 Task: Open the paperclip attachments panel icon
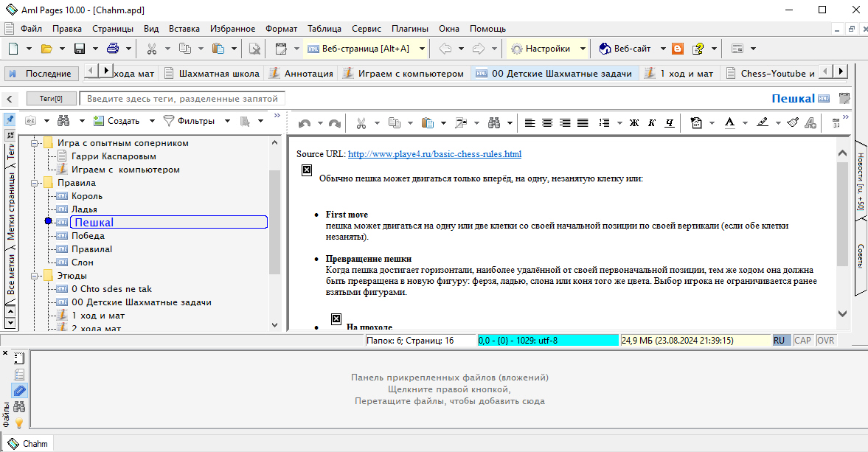click(x=19, y=391)
